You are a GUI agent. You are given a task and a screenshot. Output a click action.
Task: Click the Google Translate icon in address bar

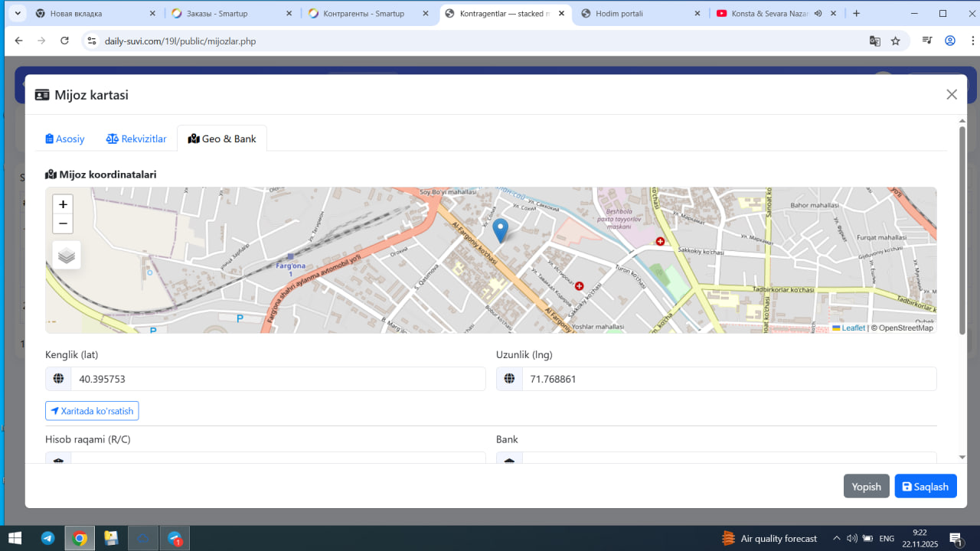[x=874, y=41]
